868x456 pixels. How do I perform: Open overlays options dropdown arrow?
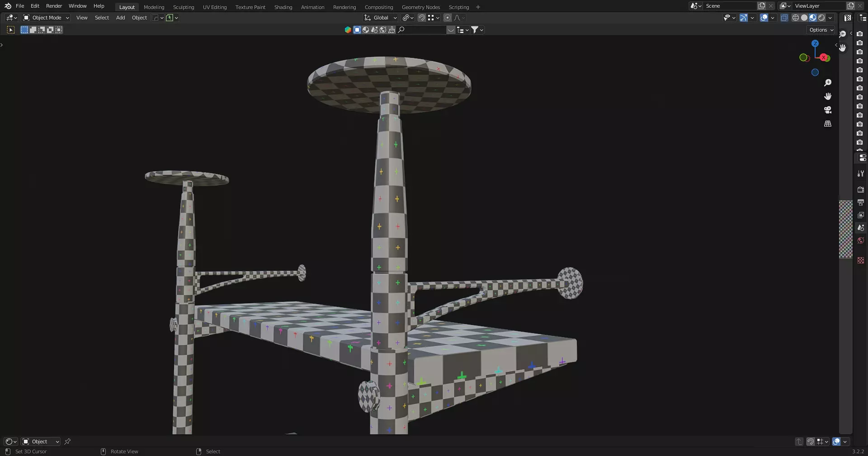point(773,18)
